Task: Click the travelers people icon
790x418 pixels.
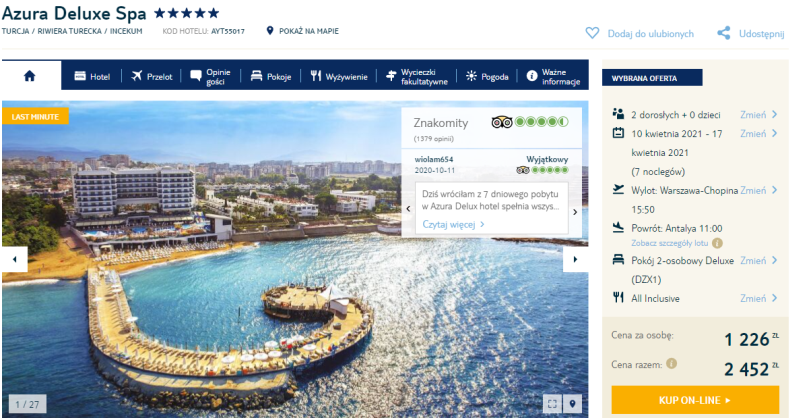Action: coord(618,113)
